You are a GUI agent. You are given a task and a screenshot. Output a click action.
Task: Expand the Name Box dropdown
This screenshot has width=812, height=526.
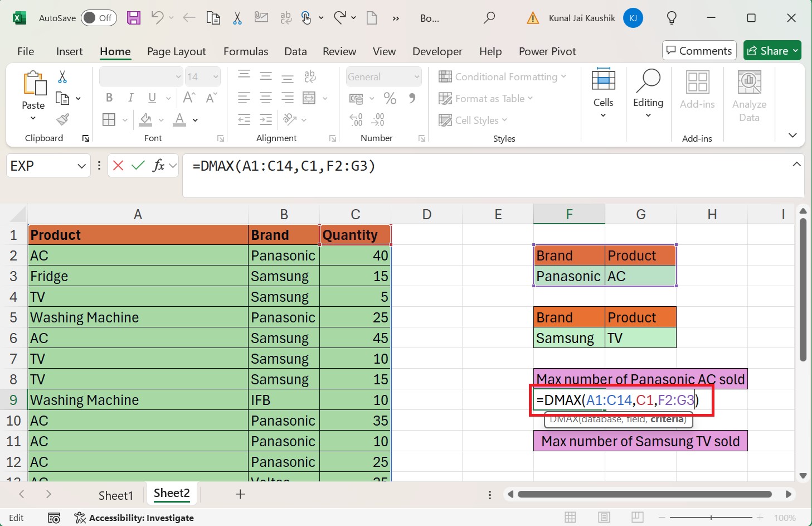point(81,166)
